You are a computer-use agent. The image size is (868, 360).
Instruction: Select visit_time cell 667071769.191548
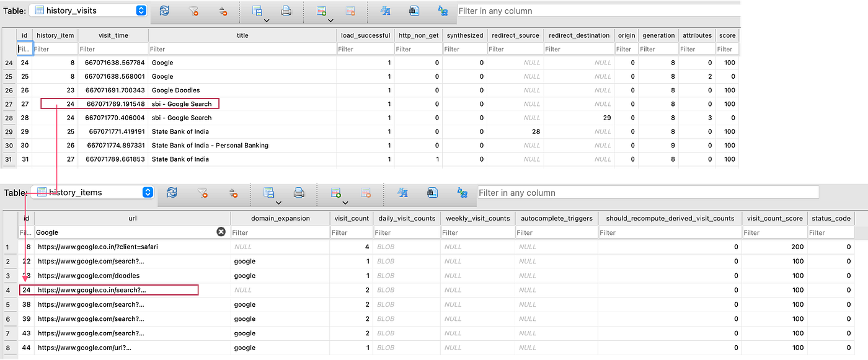point(113,104)
